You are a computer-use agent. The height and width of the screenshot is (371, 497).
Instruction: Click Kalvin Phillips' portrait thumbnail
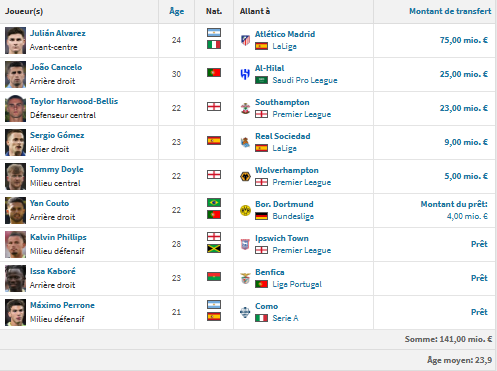coord(15,244)
